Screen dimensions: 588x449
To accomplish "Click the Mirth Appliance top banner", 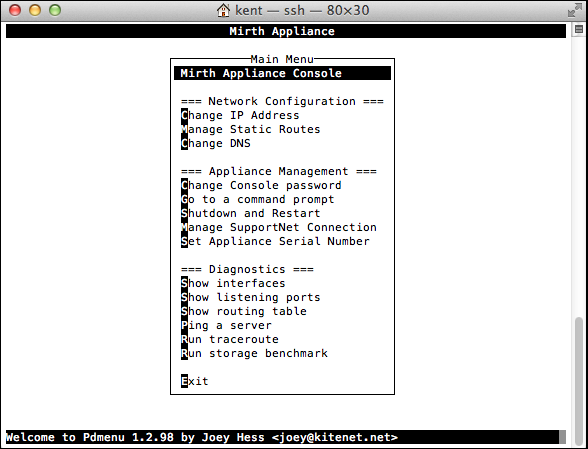I will pos(286,31).
